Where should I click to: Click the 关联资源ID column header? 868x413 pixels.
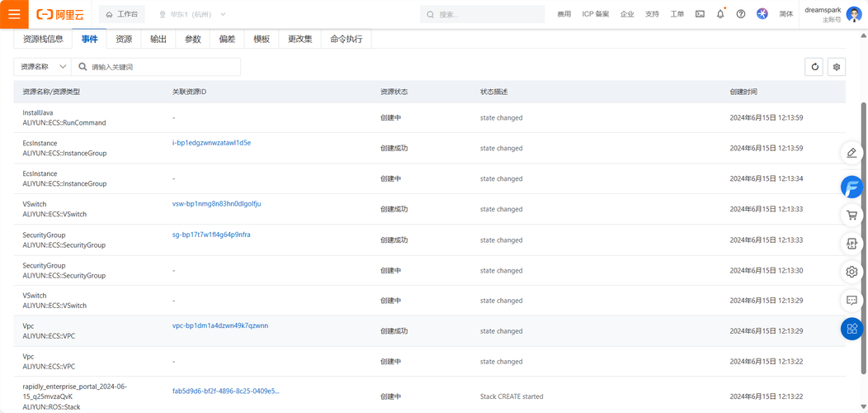coord(189,92)
